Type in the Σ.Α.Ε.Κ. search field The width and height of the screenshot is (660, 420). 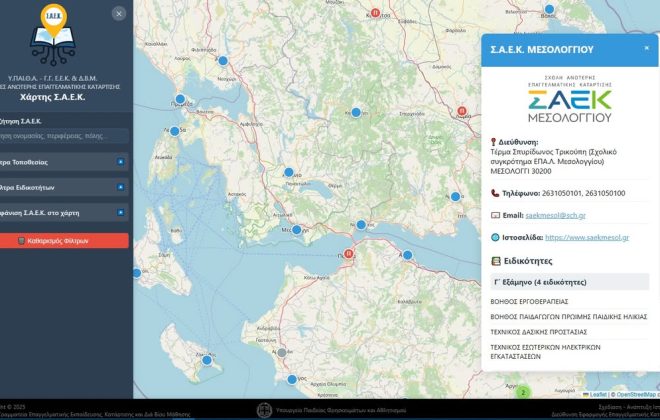tap(64, 134)
